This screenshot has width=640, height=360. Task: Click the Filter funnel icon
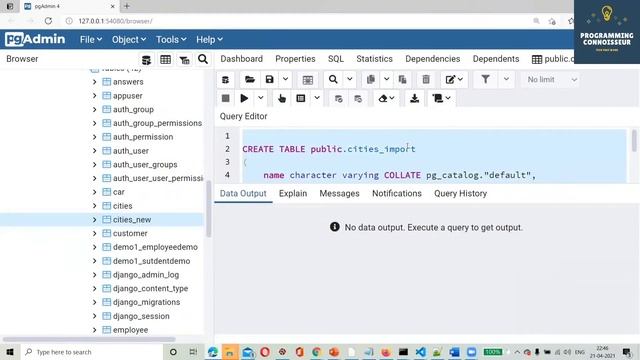[x=485, y=80]
